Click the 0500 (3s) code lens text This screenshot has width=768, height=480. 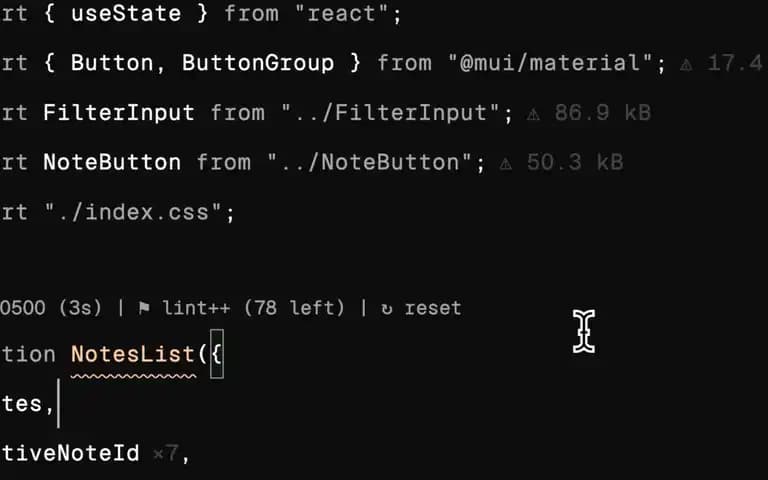click(51, 308)
